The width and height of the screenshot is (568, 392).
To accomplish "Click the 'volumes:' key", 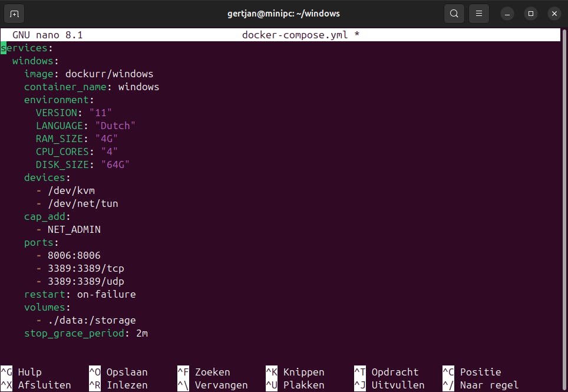I will (x=47, y=308).
